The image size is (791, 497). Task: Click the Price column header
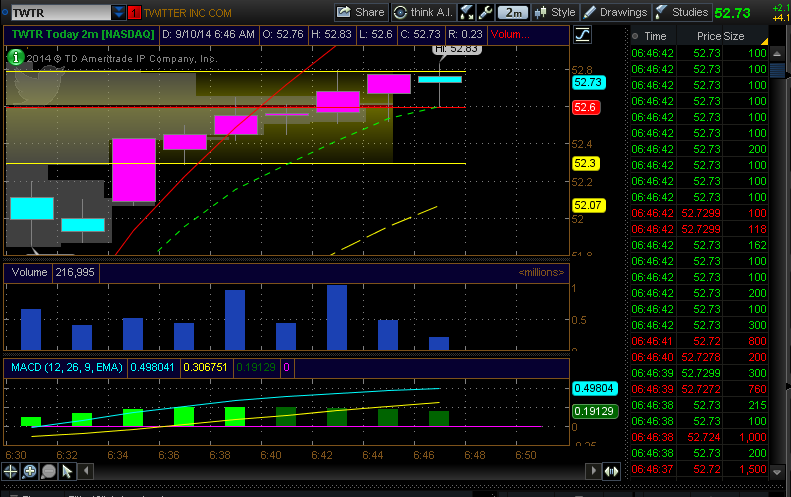709,36
